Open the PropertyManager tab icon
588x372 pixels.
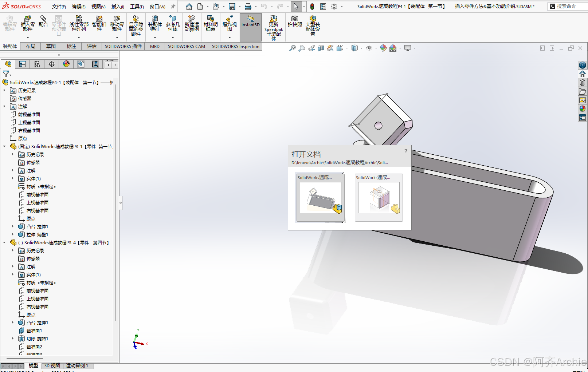click(23, 64)
